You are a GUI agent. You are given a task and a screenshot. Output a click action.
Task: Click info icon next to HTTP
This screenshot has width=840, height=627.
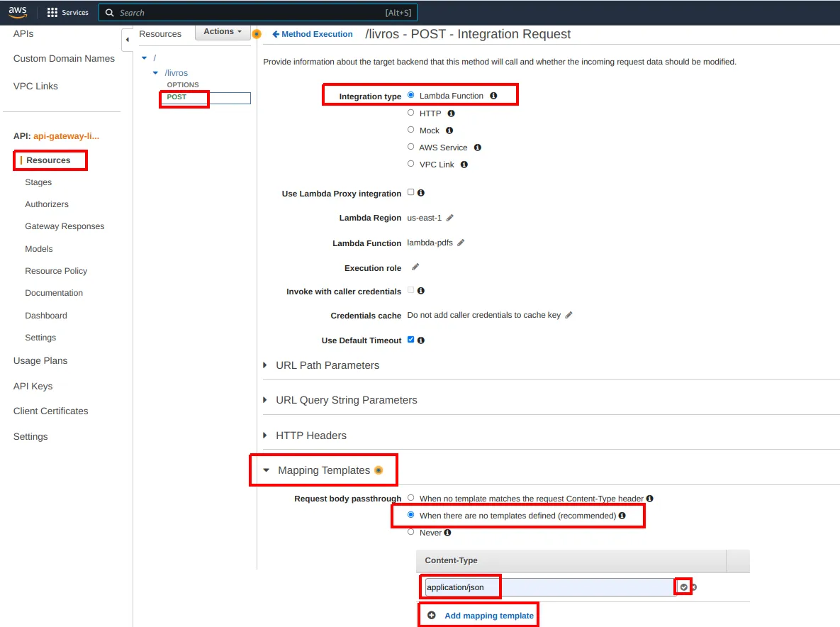pyautogui.click(x=451, y=113)
